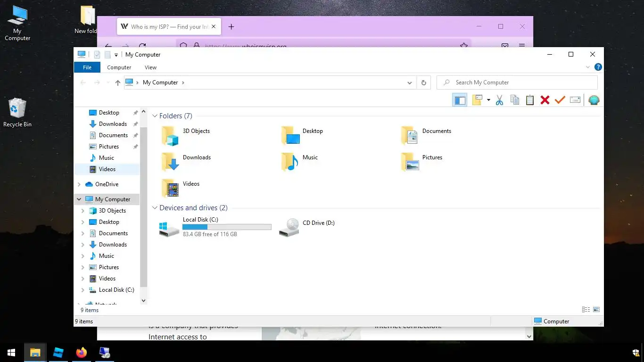644x362 pixels.
Task: Open the 3D Objects folder icon
Action: click(170, 135)
